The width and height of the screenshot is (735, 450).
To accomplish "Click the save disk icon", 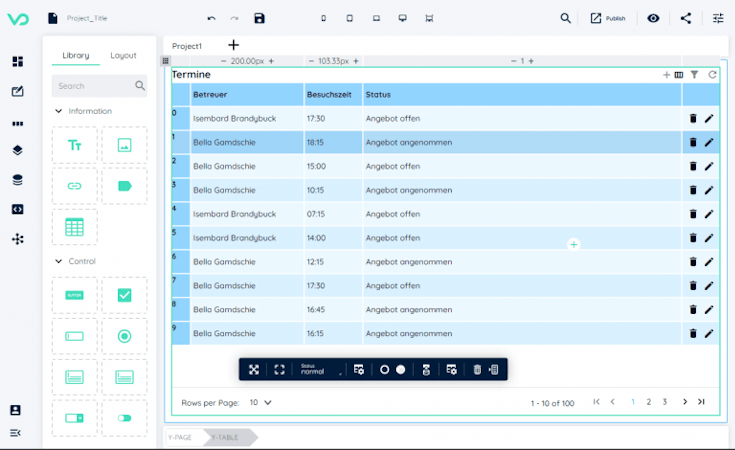I will (259, 18).
